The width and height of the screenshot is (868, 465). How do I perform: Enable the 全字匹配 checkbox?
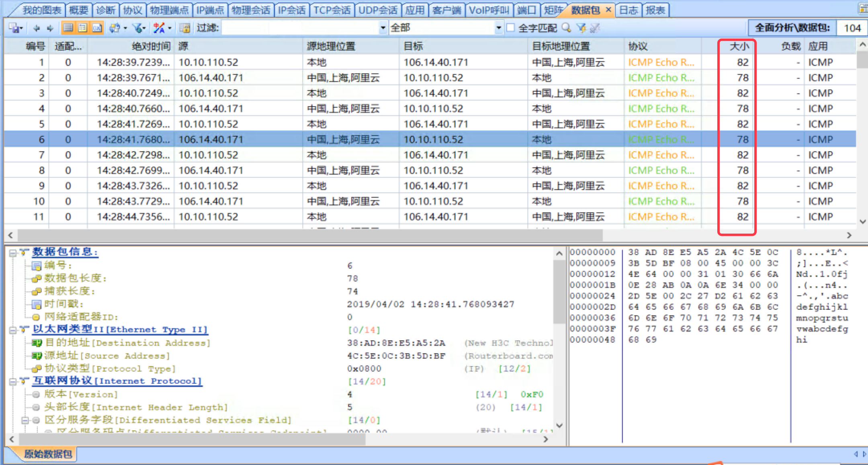pos(511,28)
